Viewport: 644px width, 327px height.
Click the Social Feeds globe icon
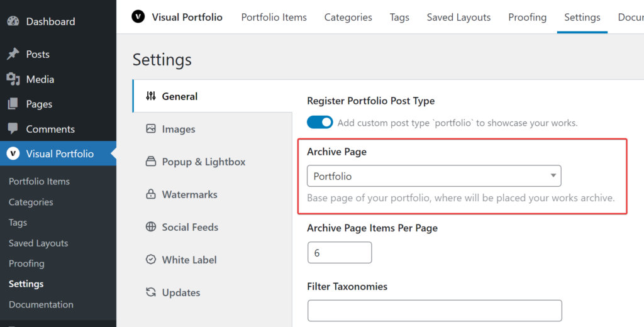click(x=151, y=227)
